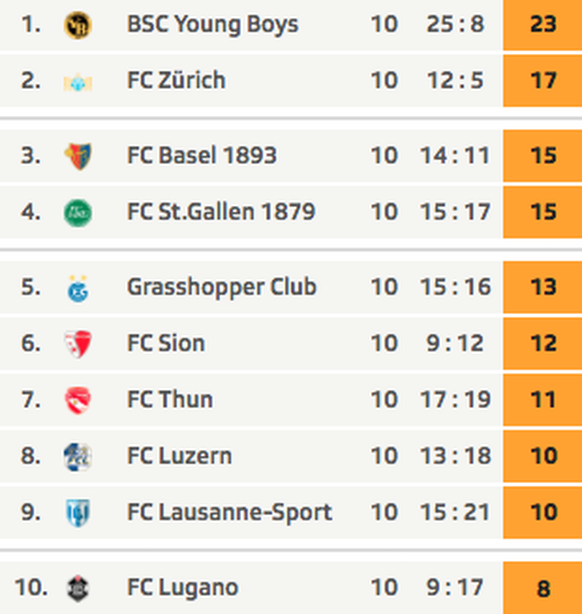The image size is (582, 614).
Task: Select the FC Lugano team name
Action: (183, 588)
